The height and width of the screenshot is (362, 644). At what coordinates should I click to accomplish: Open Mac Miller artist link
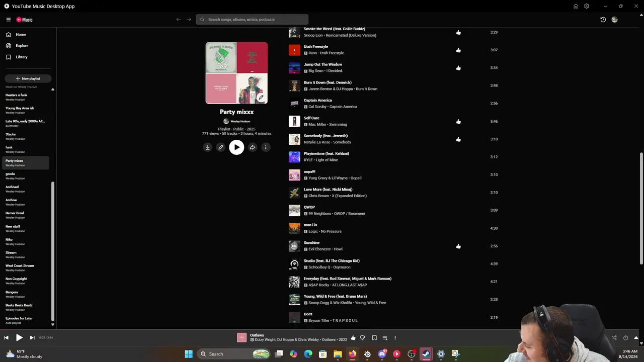[318, 124]
